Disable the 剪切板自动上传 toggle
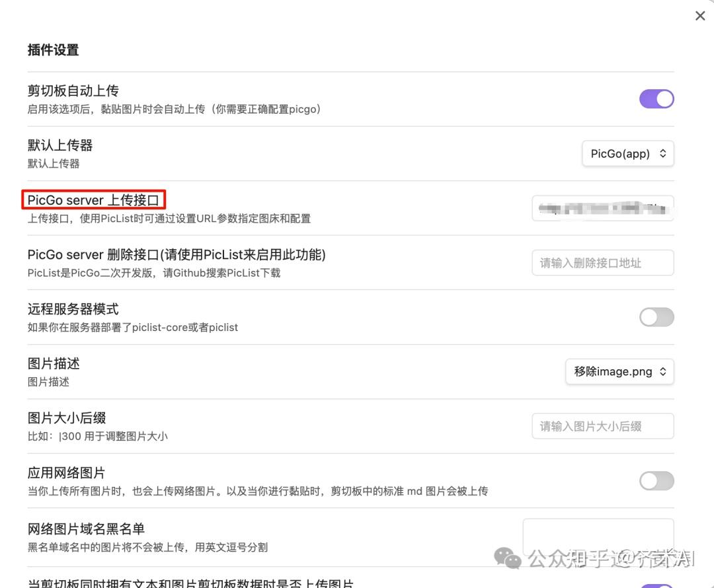 click(656, 98)
